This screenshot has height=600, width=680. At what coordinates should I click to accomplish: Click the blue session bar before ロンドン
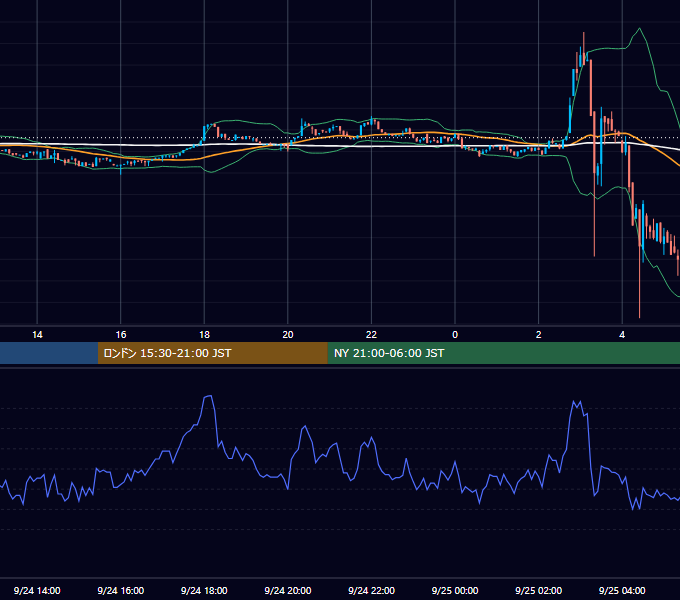[49, 353]
